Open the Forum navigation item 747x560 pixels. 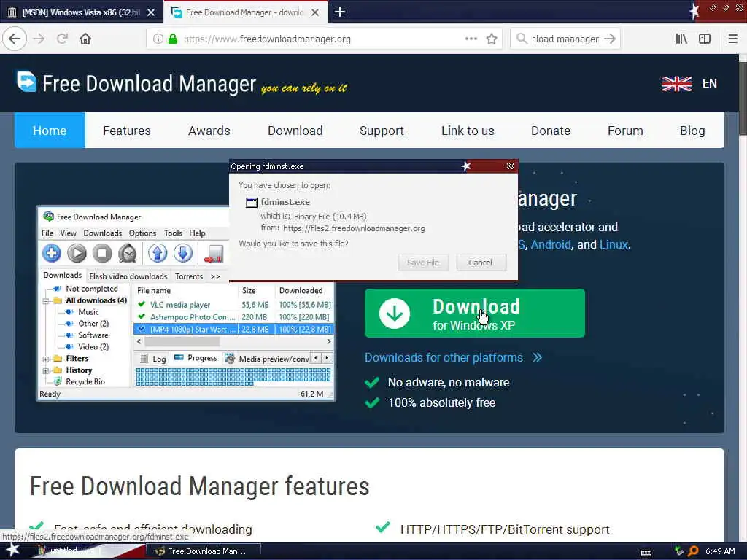point(625,131)
